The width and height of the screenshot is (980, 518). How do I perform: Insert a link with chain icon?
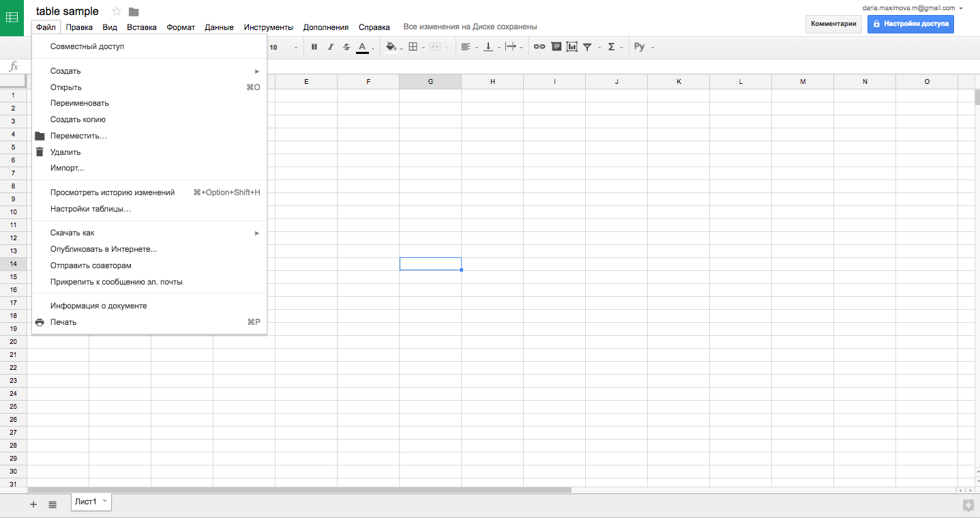(539, 47)
